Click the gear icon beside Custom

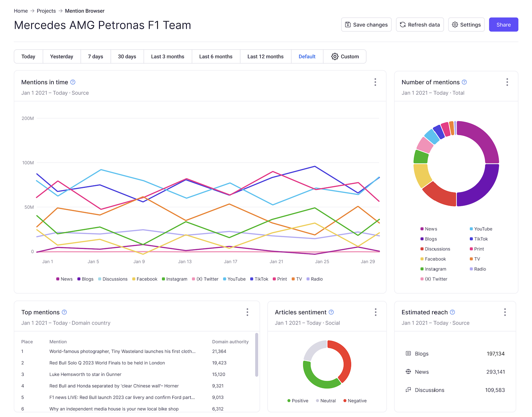[335, 56]
